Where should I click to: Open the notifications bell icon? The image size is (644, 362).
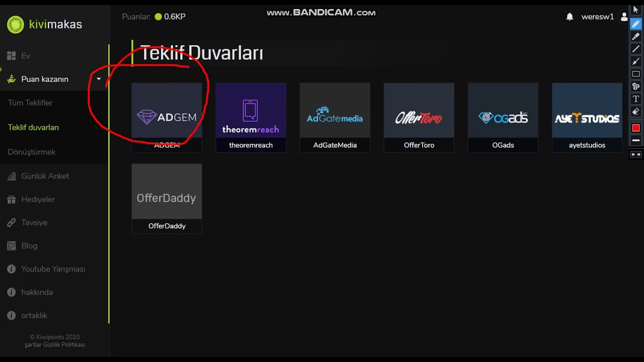point(570,17)
